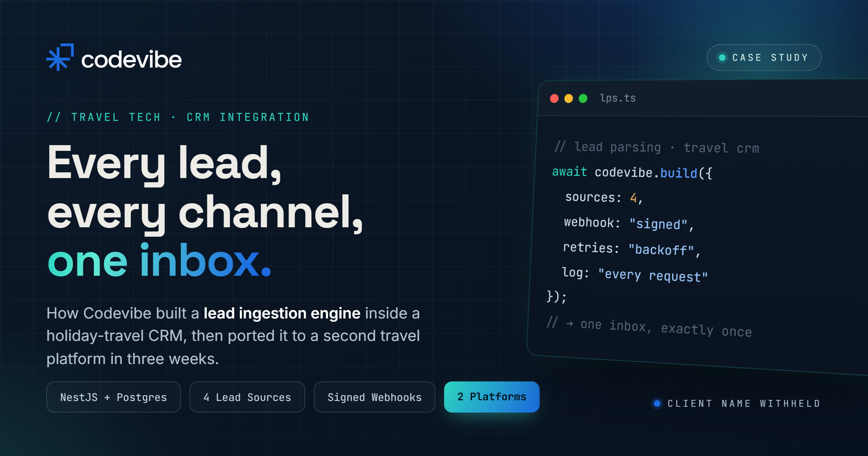
Task: Click the 'log: "every request"' code line
Action: pyautogui.click(x=635, y=274)
